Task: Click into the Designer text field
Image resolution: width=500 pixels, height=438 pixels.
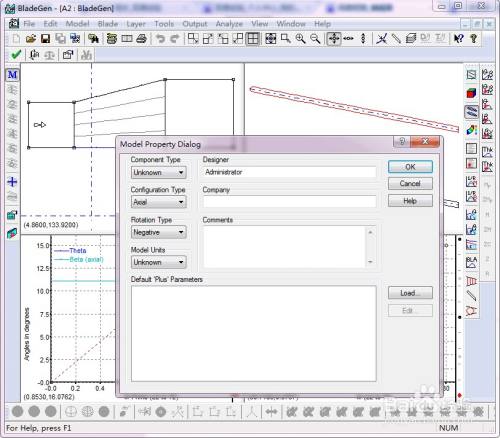Action: (290, 172)
